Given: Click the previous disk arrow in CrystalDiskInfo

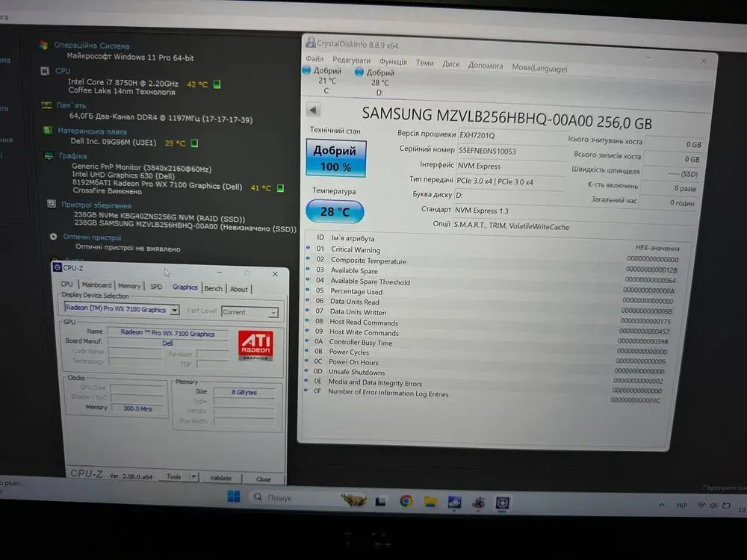Looking at the screenshot, I should coord(313,111).
